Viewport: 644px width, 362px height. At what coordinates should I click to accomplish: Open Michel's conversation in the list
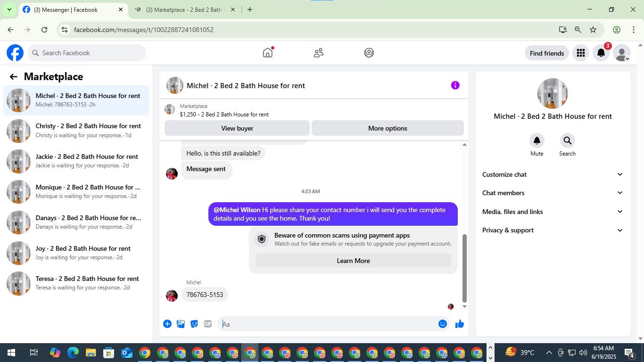76,100
